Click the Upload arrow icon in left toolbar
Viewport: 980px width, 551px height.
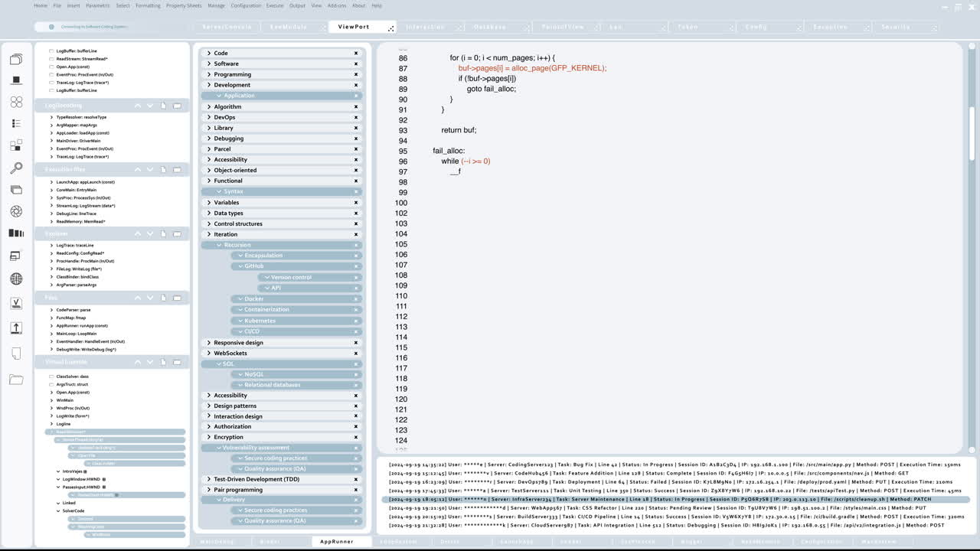click(15, 328)
